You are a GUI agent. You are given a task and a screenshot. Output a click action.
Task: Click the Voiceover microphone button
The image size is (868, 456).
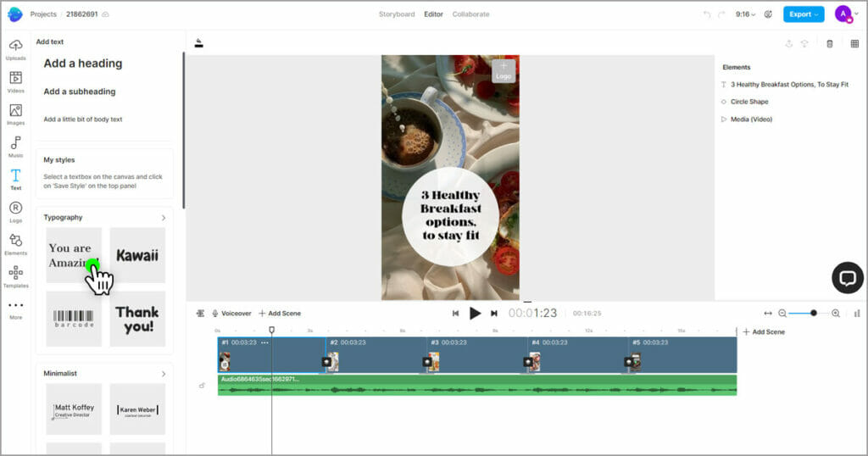pyautogui.click(x=231, y=314)
